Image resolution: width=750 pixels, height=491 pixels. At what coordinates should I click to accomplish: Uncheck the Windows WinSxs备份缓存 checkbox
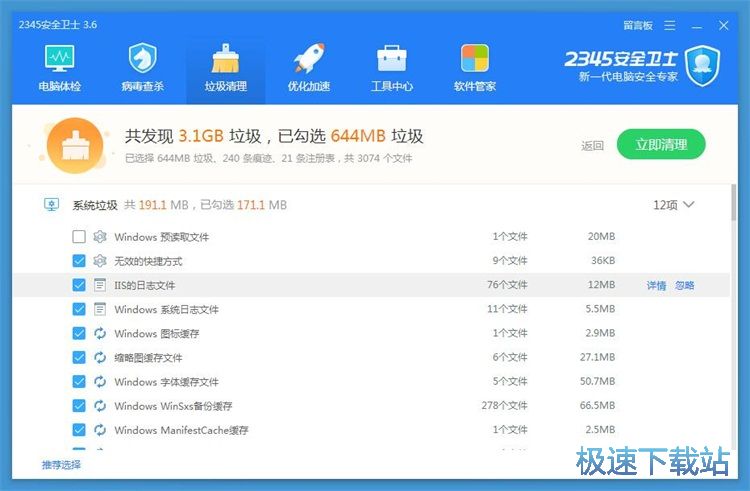[x=79, y=405]
